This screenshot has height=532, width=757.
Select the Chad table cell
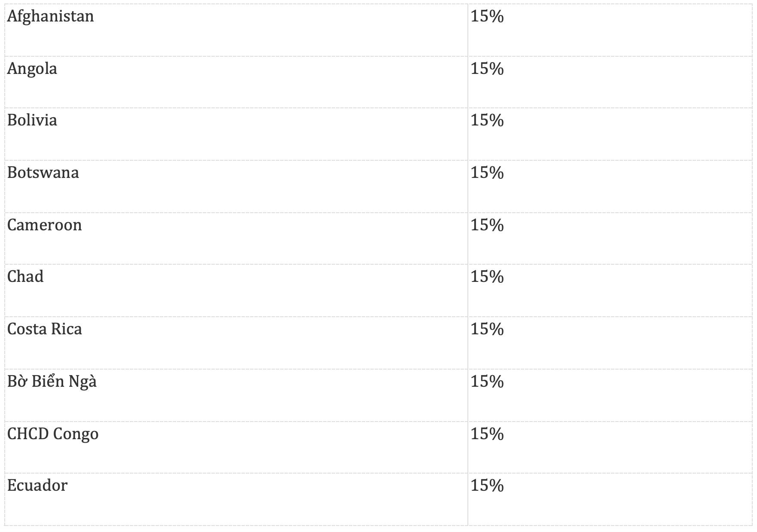(x=25, y=277)
